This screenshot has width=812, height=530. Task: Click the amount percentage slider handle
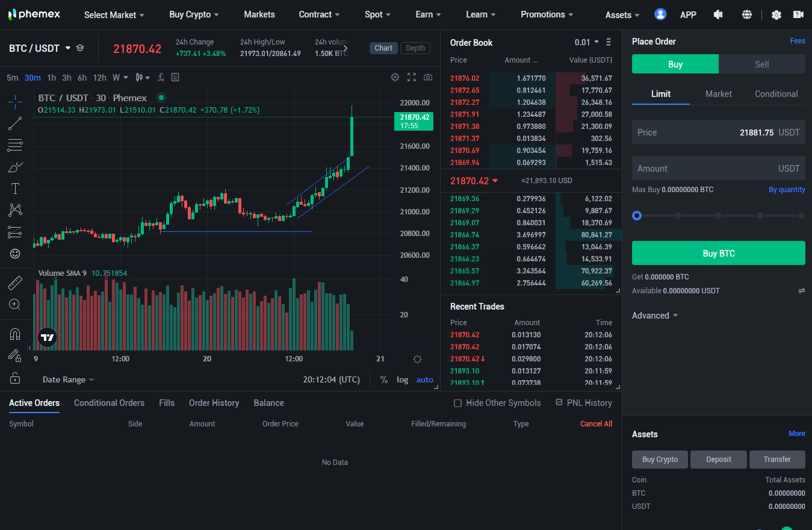[x=637, y=216]
